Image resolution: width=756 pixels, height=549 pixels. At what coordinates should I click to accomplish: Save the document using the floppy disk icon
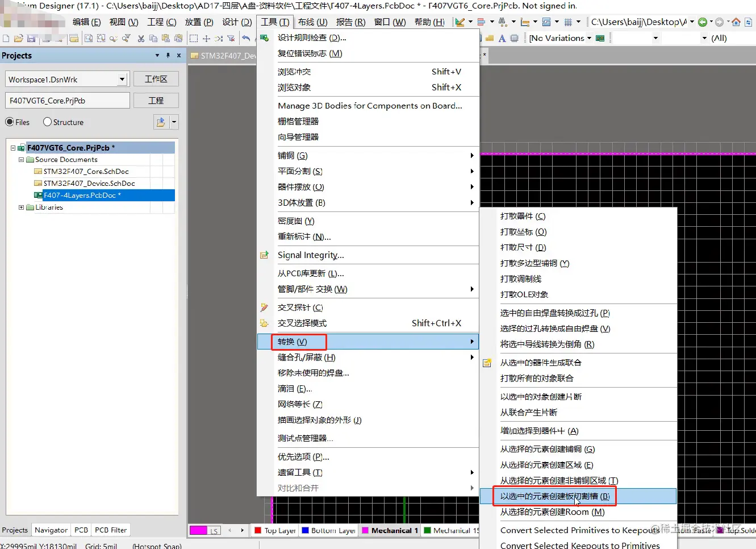tap(31, 39)
